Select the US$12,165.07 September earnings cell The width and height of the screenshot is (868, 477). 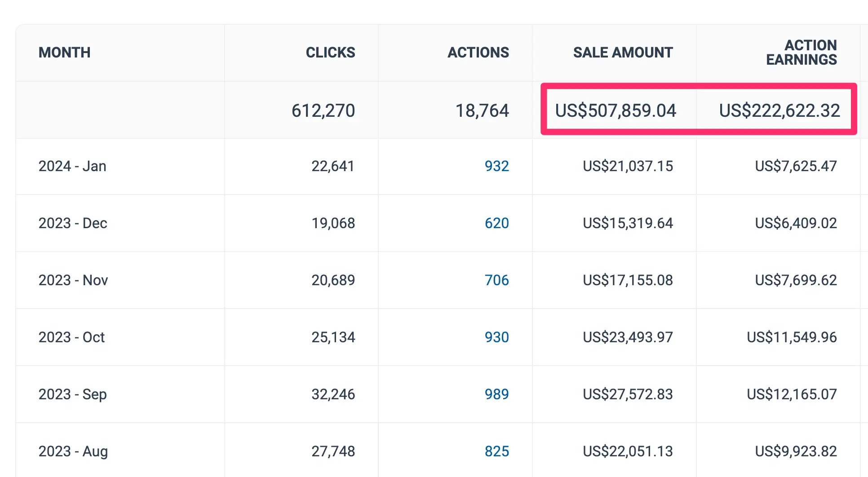pos(792,394)
